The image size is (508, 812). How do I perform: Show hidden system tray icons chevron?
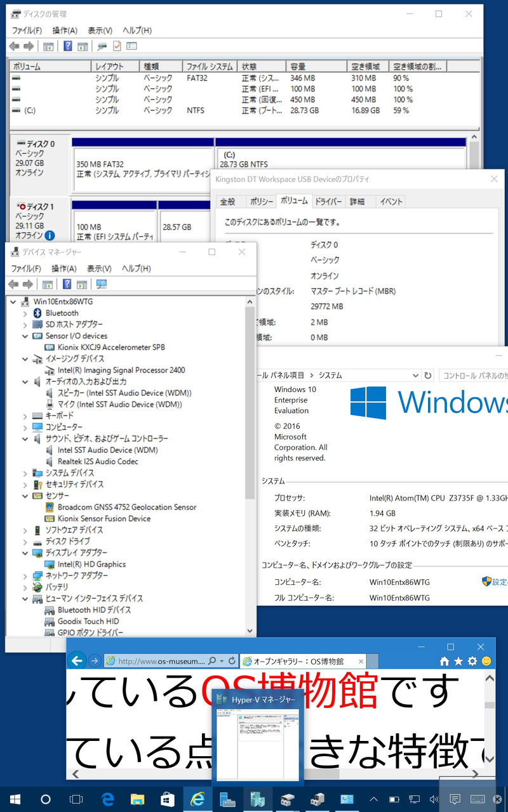pos(373,799)
